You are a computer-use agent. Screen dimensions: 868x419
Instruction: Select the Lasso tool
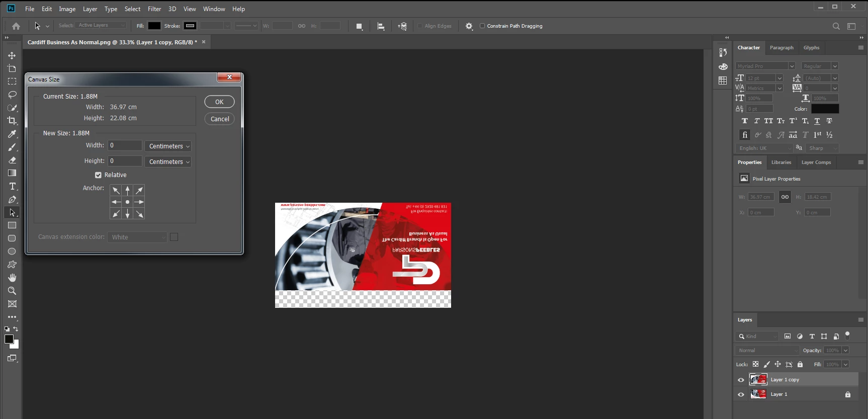click(12, 95)
